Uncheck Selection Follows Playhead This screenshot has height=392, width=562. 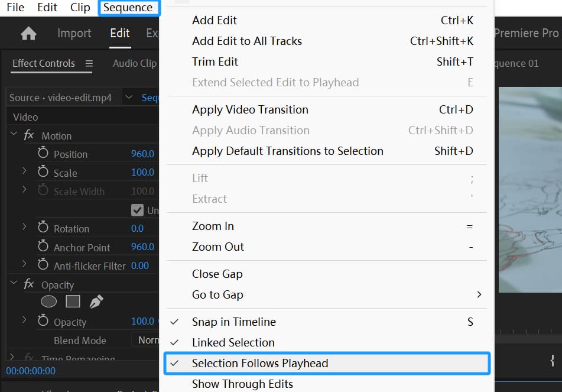(x=259, y=363)
